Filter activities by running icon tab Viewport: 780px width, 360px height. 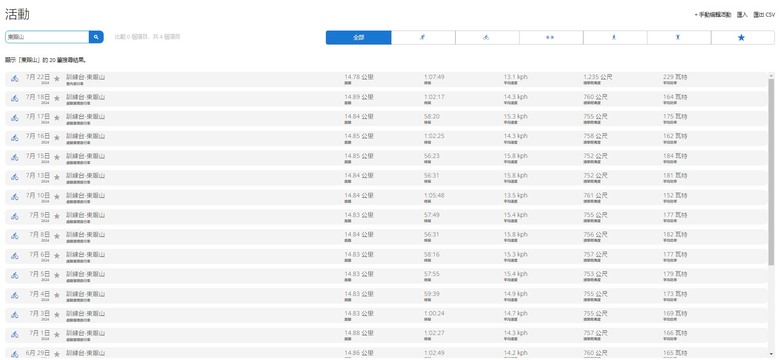(x=423, y=38)
